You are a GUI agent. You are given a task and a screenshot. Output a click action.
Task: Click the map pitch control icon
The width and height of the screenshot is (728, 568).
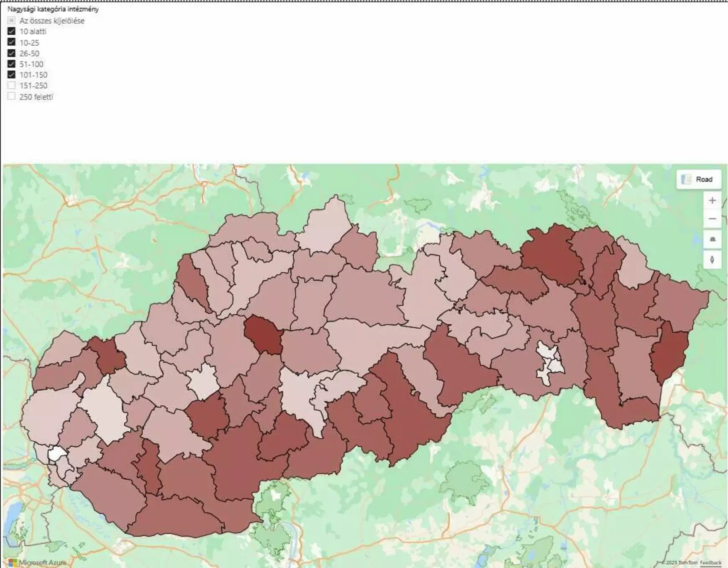tap(712, 239)
